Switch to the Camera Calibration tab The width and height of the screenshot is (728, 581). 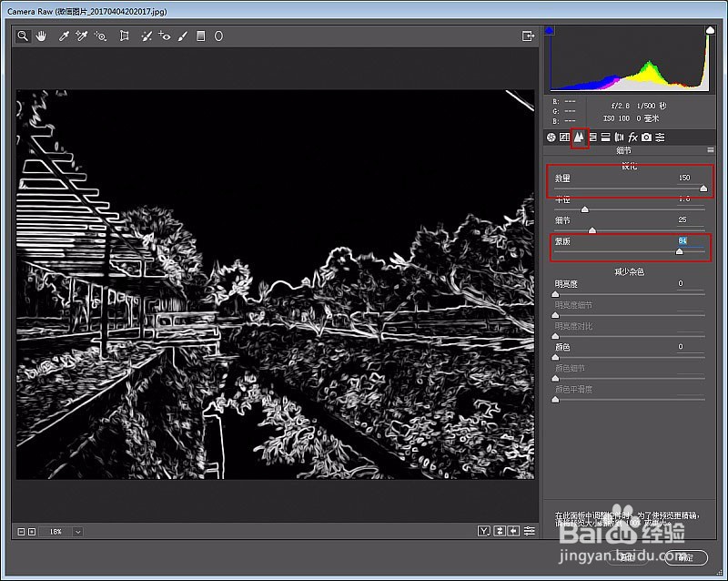click(646, 138)
